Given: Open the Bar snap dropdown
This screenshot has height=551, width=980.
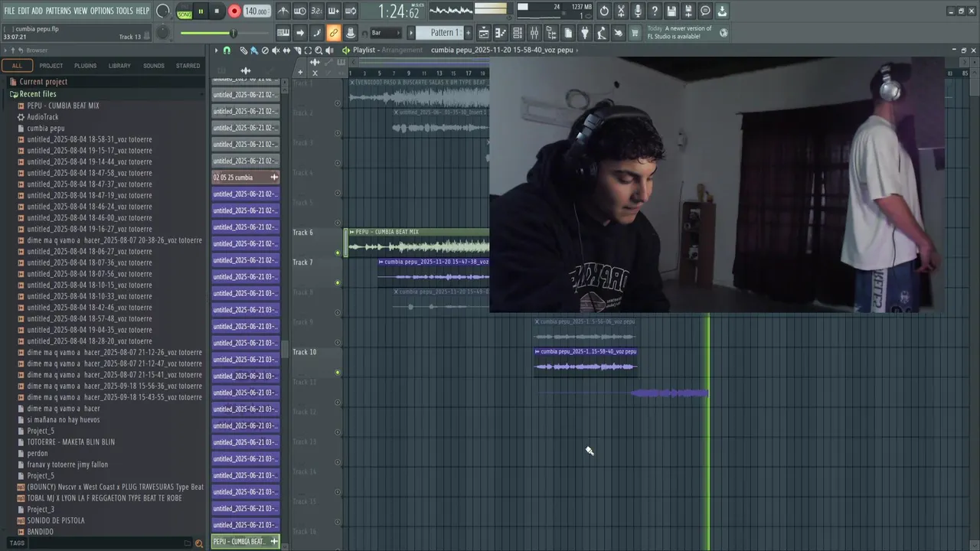Looking at the screenshot, I should (x=386, y=33).
